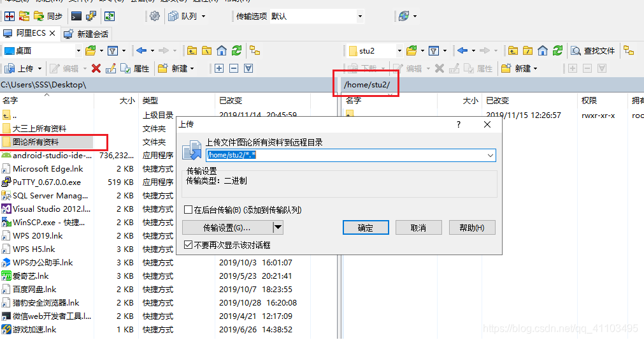Click local invert selection icon

(x=248, y=69)
